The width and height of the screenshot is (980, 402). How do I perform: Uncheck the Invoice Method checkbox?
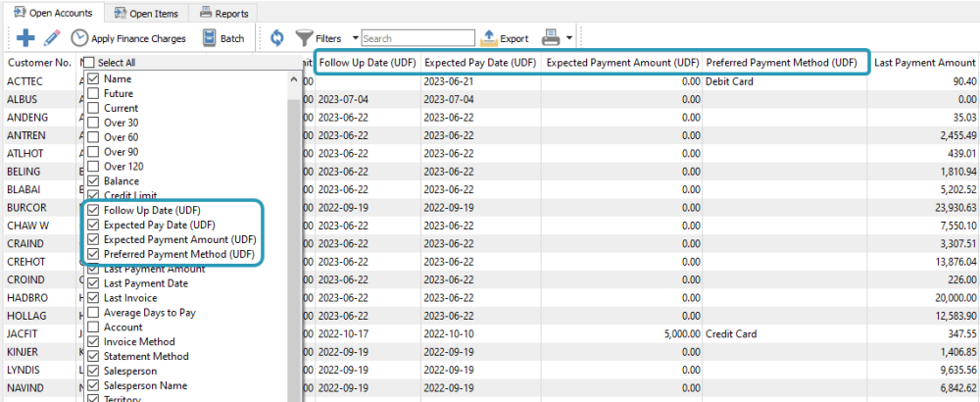(x=93, y=342)
